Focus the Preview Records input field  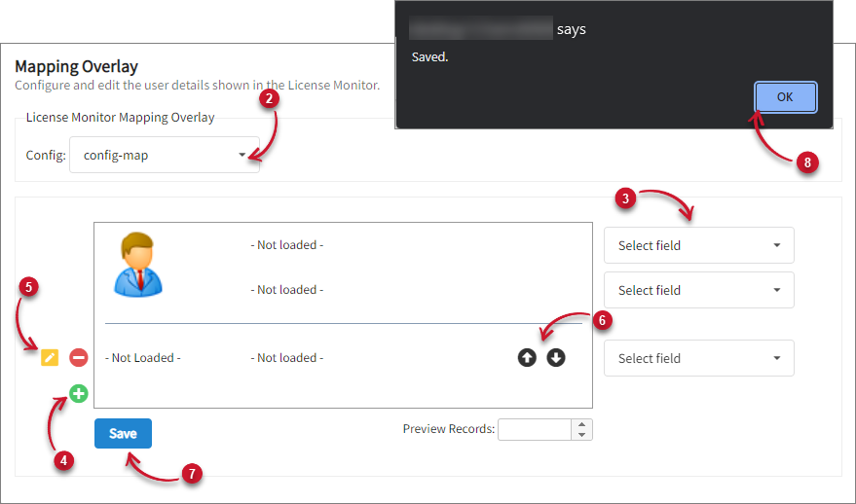[x=535, y=429]
